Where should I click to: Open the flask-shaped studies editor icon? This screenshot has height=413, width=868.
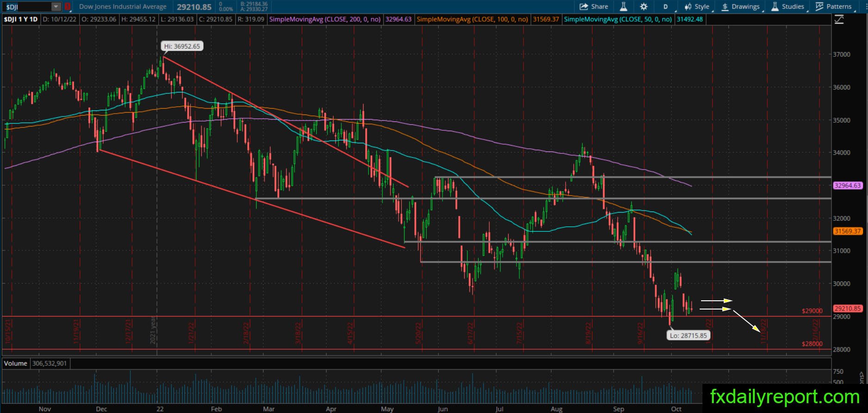click(x=623, y=6)
